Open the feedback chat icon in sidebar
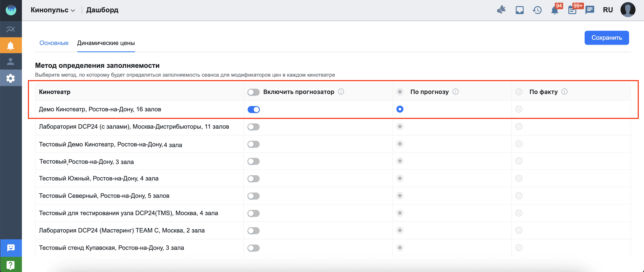 tap(11, 248)
